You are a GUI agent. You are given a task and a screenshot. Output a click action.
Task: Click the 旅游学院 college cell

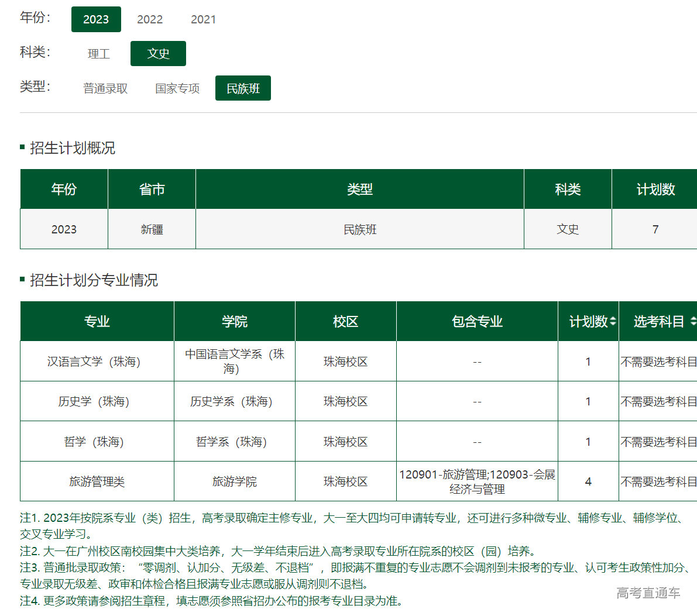pos(235,481)
